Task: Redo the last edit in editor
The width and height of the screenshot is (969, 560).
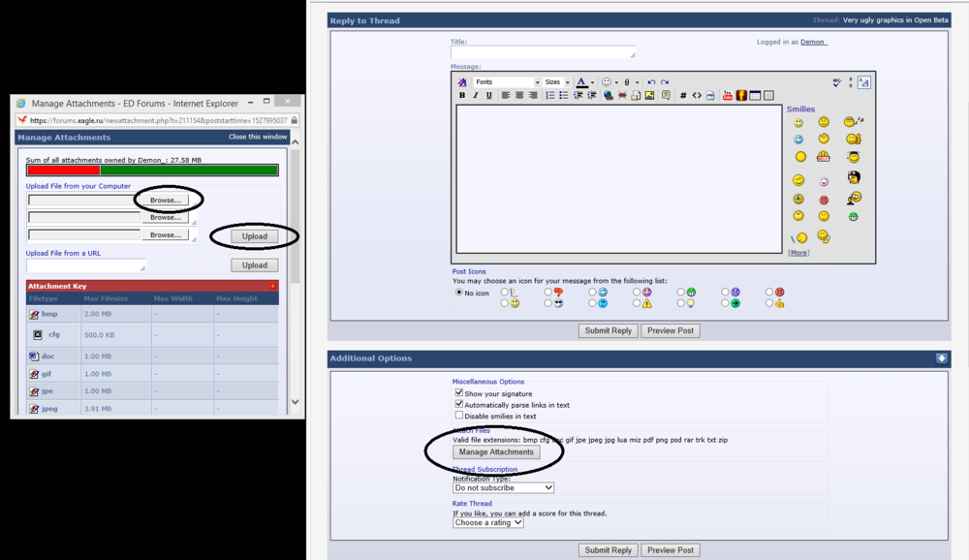Action: [x=665, y=81]
